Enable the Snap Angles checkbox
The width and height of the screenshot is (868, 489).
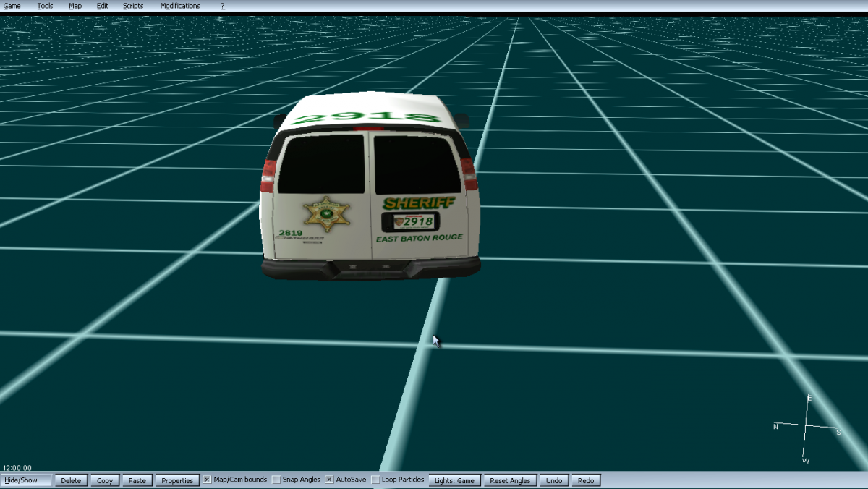(x=276, y=480)
